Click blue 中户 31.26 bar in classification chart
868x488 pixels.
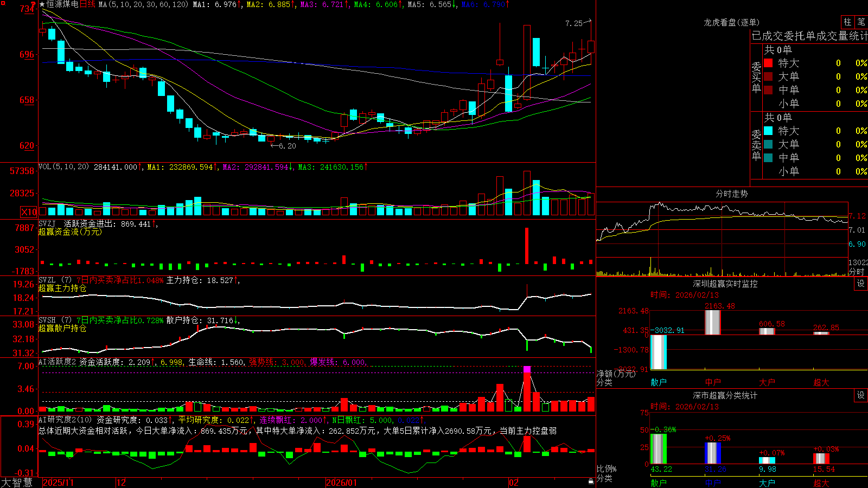[713, 453]
